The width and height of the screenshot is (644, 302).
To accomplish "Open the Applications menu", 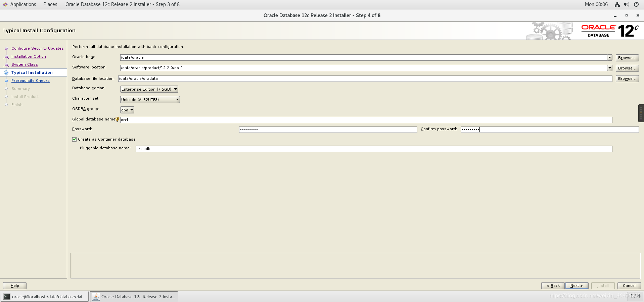I will point(23,4).
